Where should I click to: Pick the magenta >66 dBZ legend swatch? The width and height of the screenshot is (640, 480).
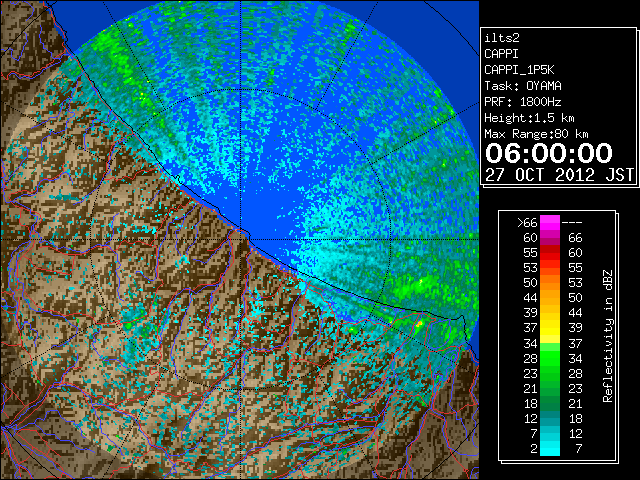pyautogui.click(x=550, y=223)
